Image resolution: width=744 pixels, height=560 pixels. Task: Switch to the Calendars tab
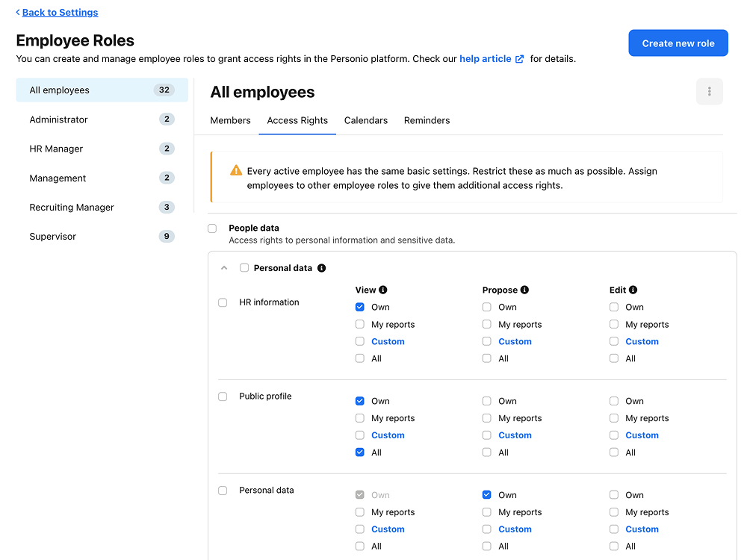click(365, 120)
